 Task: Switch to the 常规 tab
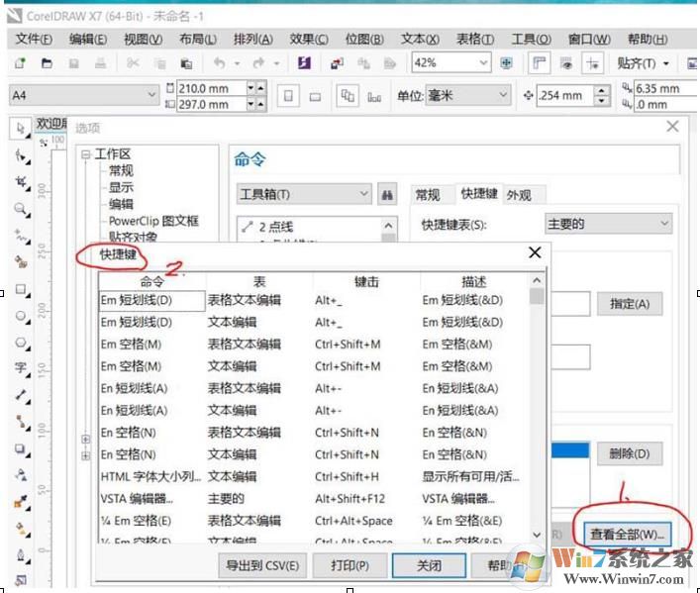coord(428,195)
